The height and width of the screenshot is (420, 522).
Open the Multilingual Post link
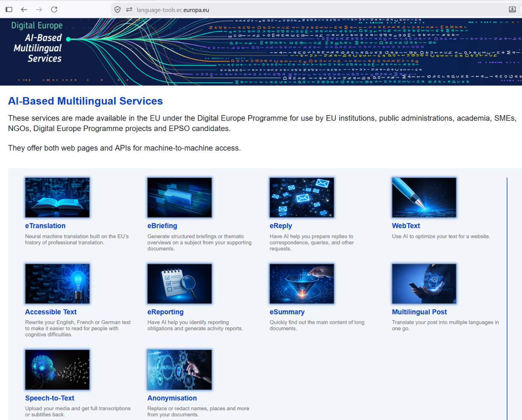tap(419, 312)
